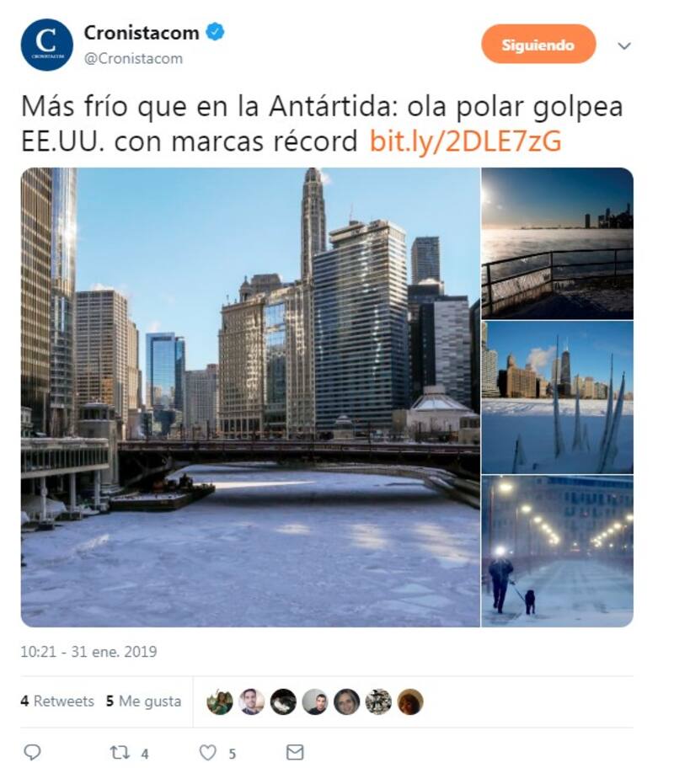This screenshot has width=674, height=784.
Task: Open first liker's avatar in likes row
Action: 220,701
